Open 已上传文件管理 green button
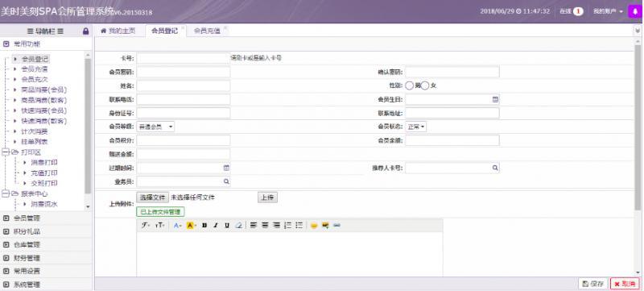Viewport: 644px width, 291px height. click(x=160, y=212)
